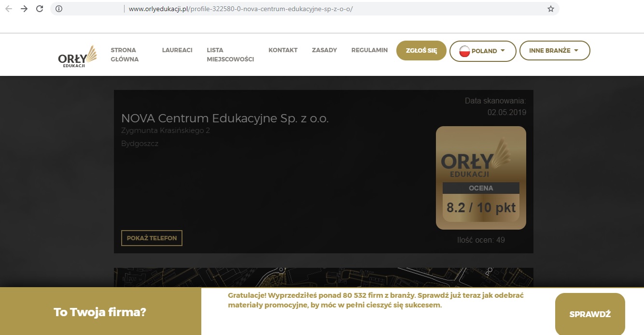This screenshot has height=335, width=644.
Task: Click the address Zygmunta Krasińskiego 2
Action: click(x=166, y=131)
